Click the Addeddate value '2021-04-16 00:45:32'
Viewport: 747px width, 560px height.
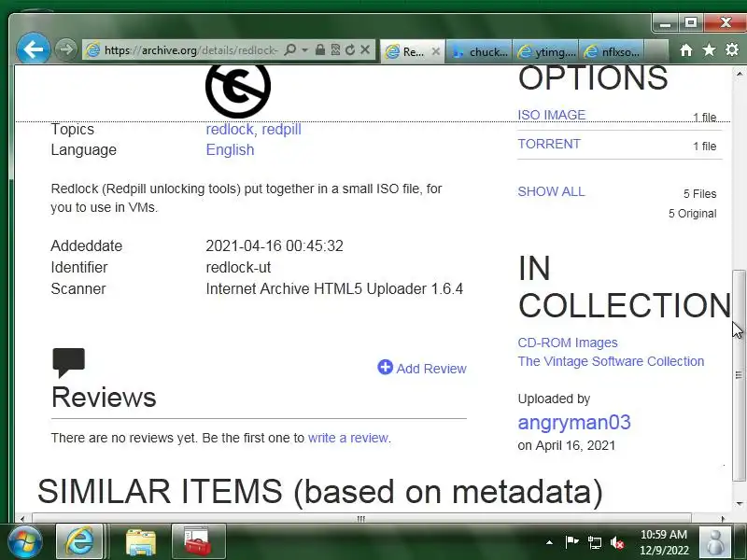275,245
